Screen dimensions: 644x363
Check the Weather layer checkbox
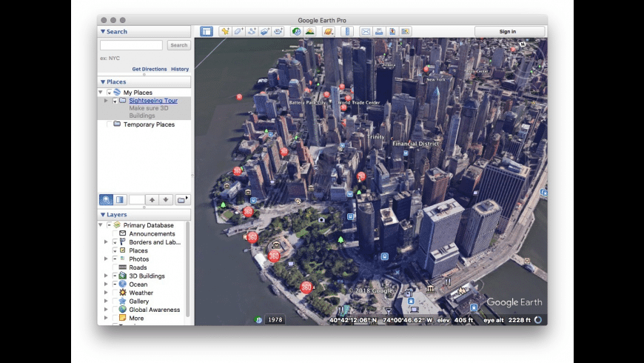click(x=114, y=293)
